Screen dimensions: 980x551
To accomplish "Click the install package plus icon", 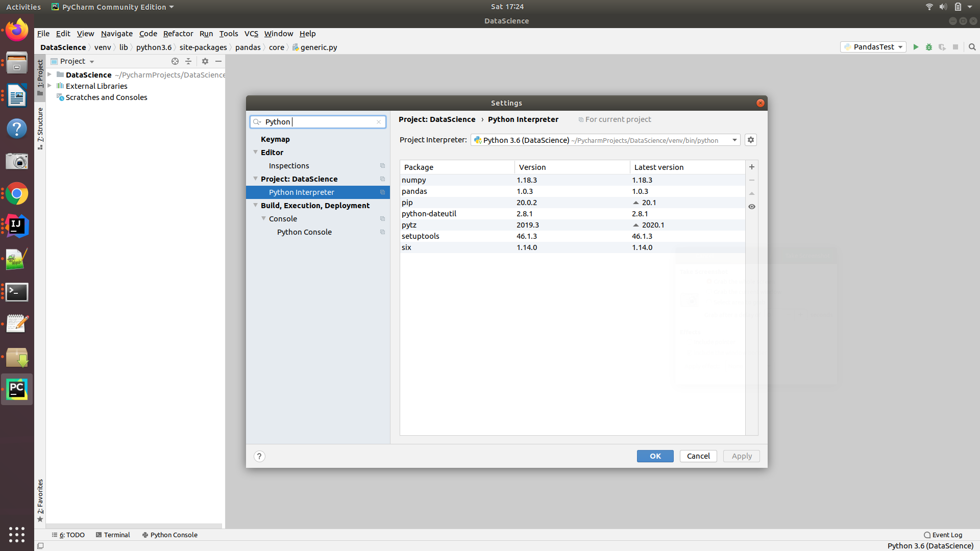I will (752, 167).
